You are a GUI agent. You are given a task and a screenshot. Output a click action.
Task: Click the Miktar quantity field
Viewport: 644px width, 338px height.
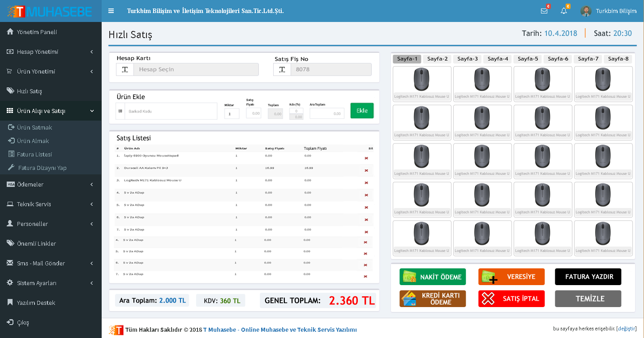(232, 114)
